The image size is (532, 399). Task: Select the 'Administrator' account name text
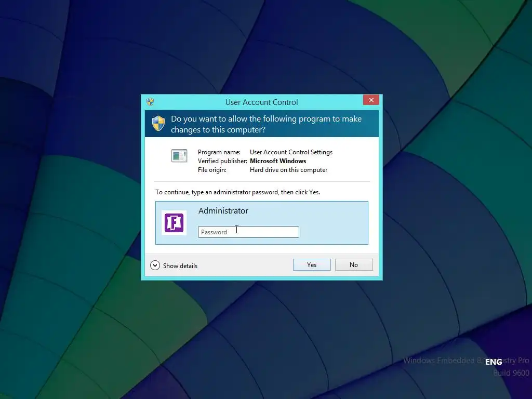click(x=223, y=211)
